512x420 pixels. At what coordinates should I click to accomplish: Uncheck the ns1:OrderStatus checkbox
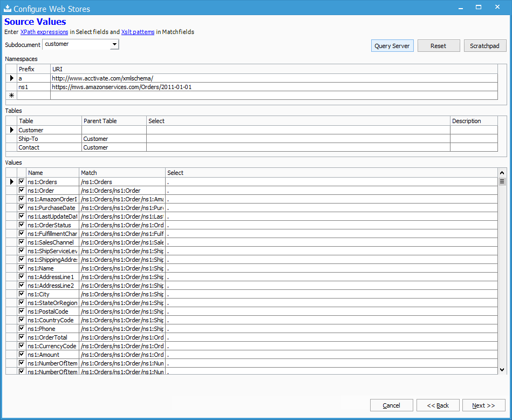coord(22,225)
